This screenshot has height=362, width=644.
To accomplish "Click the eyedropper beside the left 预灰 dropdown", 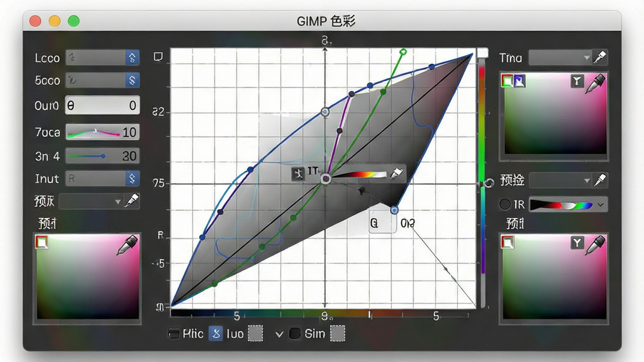I will 132,200.
